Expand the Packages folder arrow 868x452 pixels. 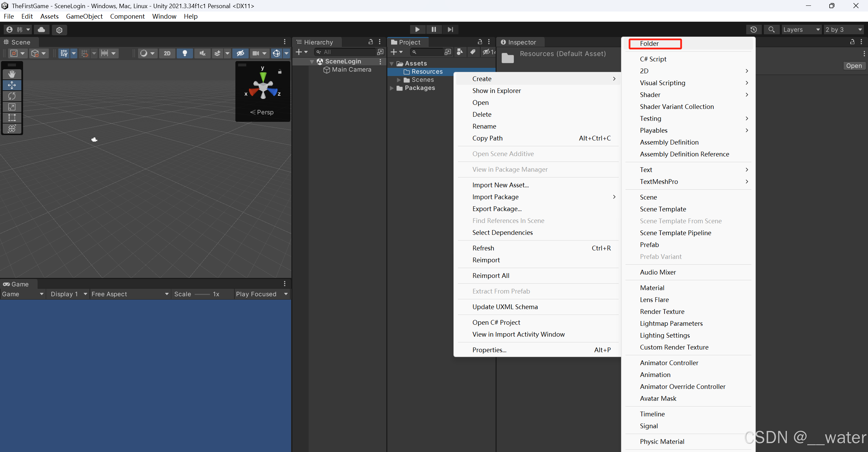(392, 88)
